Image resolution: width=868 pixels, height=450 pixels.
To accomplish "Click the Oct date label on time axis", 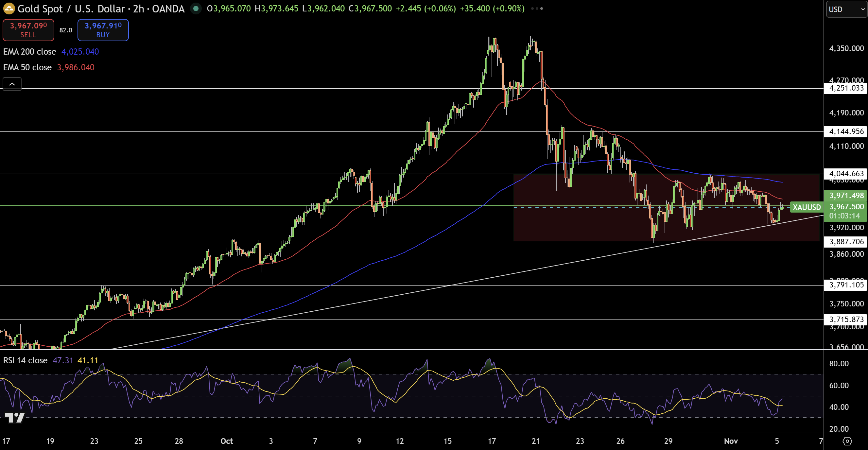I will (226, 441).
